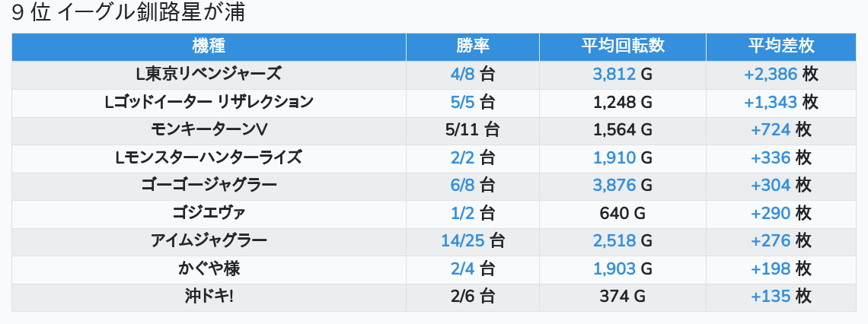Select the かぐや様 machine name
The height and width of the screenshot is (324, 868).
[209, 269]
